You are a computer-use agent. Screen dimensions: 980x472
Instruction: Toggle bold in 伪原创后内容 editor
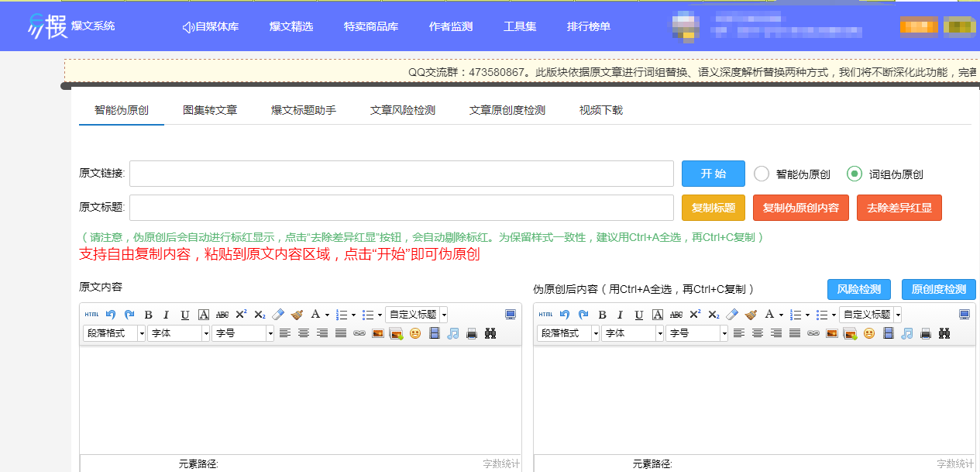tap(602, 315)
